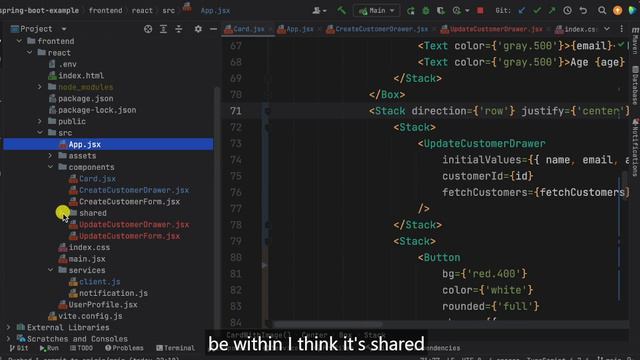Screen dimensions: 640x360
Task: Run with coverage icon
Action: (x=440, y=11)
